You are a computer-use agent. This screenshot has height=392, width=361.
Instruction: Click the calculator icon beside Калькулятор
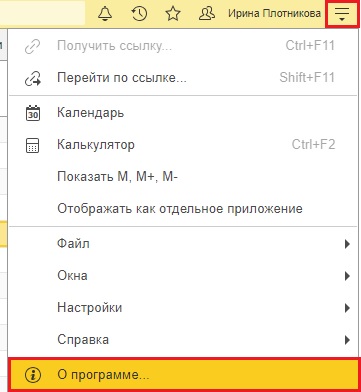point(33,146)
